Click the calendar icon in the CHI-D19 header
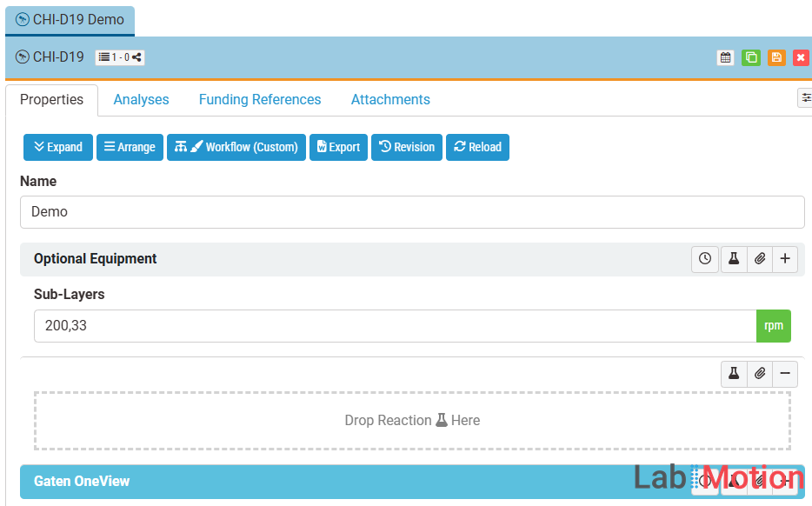The height and width of the screenshot is (506, 812). [x=725, y=57]
